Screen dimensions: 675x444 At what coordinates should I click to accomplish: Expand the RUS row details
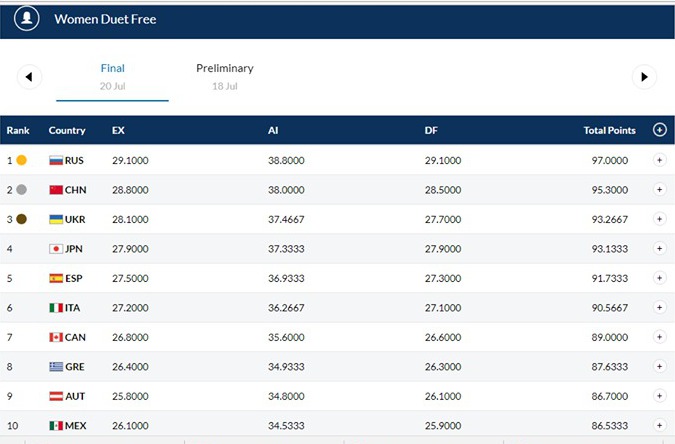pyautogui.click(x=659, y=160)
